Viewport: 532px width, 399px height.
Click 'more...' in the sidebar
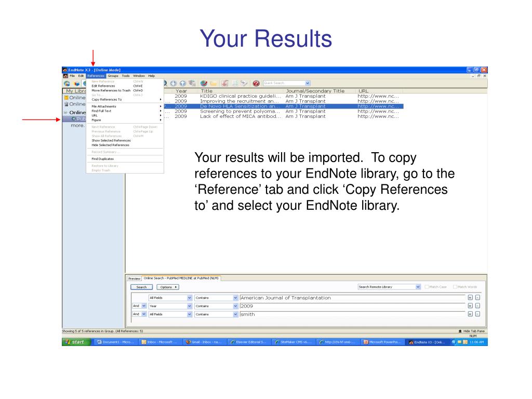[77, 126]
